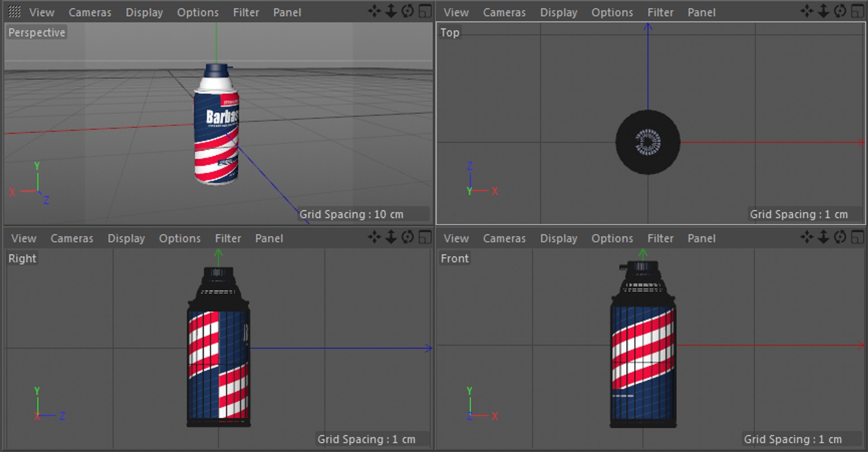This screenshot has height=452, width=868.
Task: Click 'Grid Spacing : 1 cm' in Right view
Action: pos(366,439)
